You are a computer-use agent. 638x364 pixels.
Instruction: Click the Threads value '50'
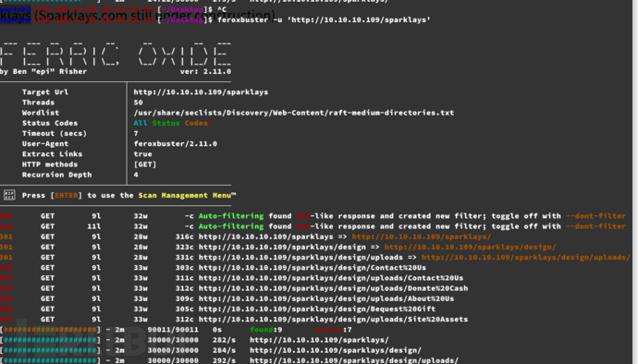point(139,103)
